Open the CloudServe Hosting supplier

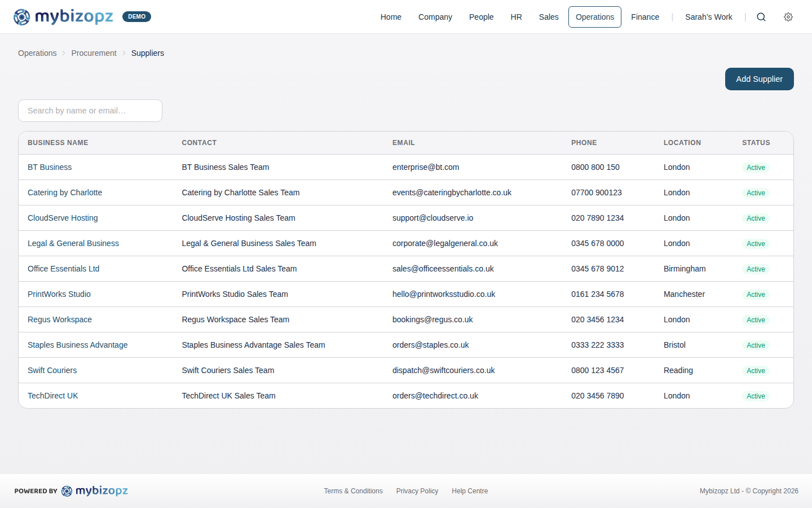pyautogui.click(x=63, y=218)
